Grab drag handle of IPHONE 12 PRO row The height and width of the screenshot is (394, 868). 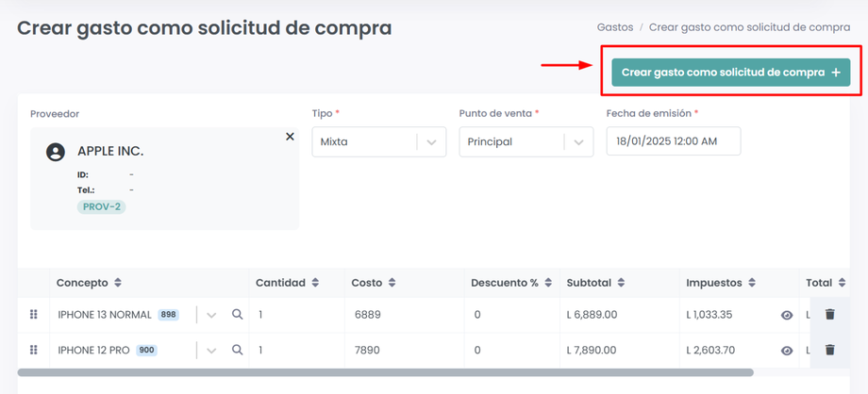[x=34, y=350]
